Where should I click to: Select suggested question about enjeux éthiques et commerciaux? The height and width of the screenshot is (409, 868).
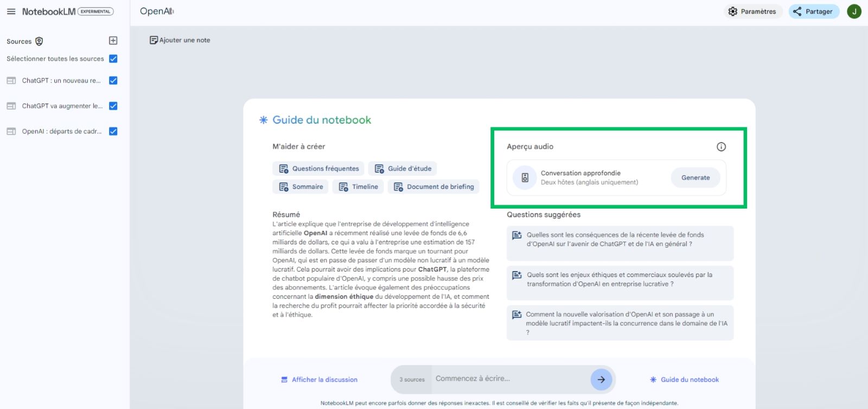(620, 283)
